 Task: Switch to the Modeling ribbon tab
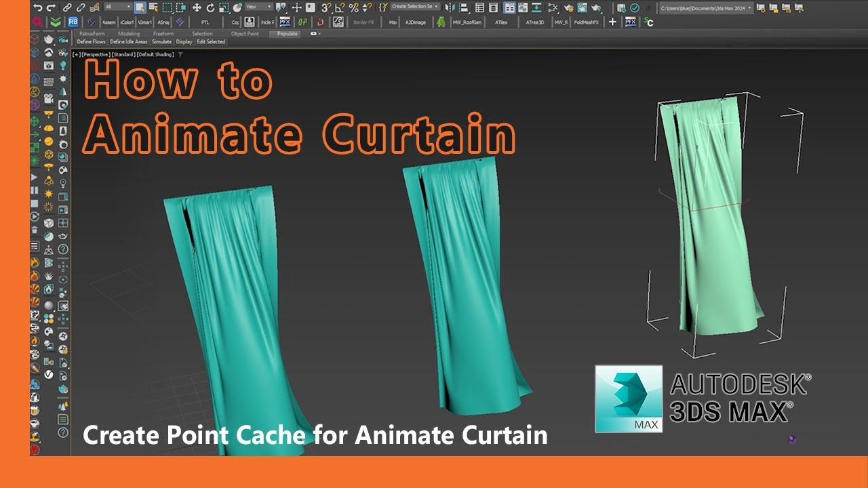click(129, 33)
